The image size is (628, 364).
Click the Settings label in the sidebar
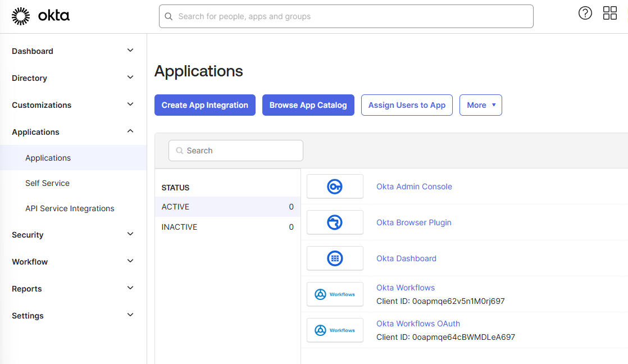(x=28, y=316)
